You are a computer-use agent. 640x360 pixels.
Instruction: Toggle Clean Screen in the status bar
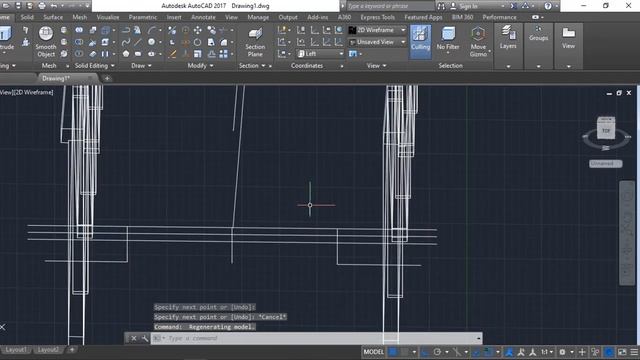(x=622, y=352)
